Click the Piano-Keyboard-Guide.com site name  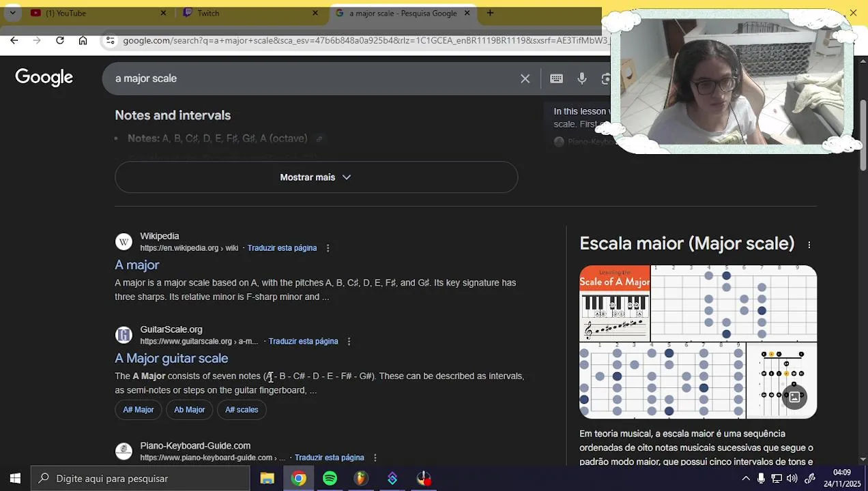[195, 446]
